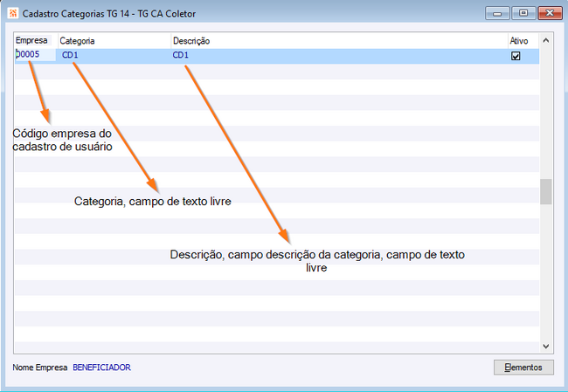Select the Descrição cell CD1
The image size is (568, 392).
(339, 55)
